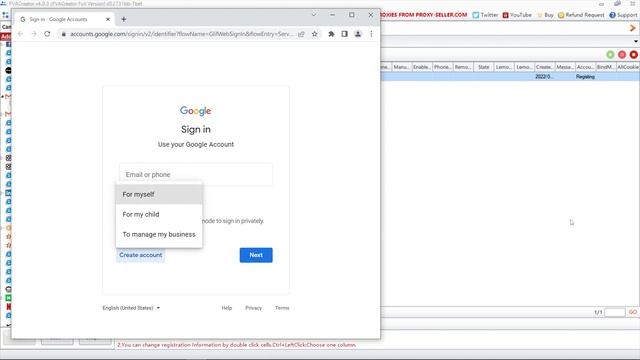This screenshot has width=640, height=360.
Task: Open YouTube link in PVACreator toolbar
Action: pyautogui.click(x=517, y=15)
